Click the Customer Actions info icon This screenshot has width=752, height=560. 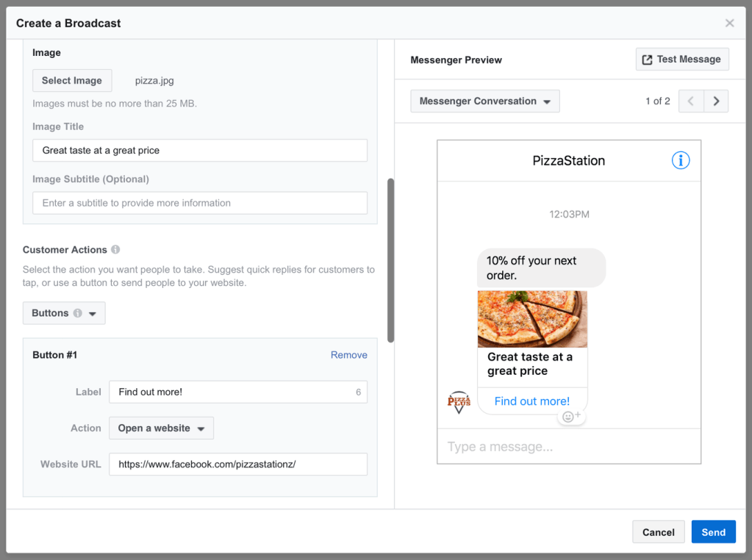[x=115, y=250]
